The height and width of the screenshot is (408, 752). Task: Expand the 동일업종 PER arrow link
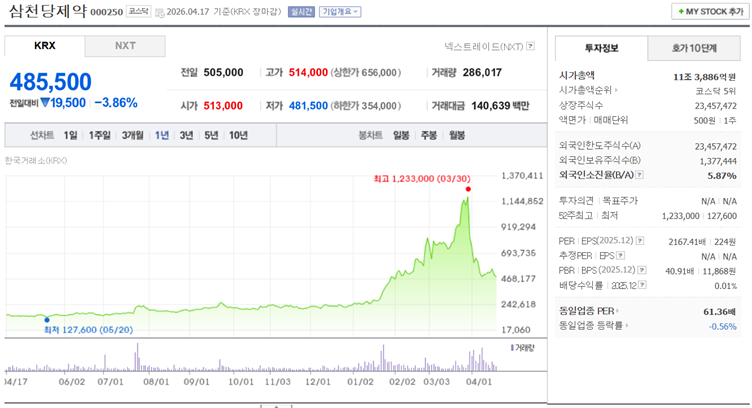click(x=617, y=311)
